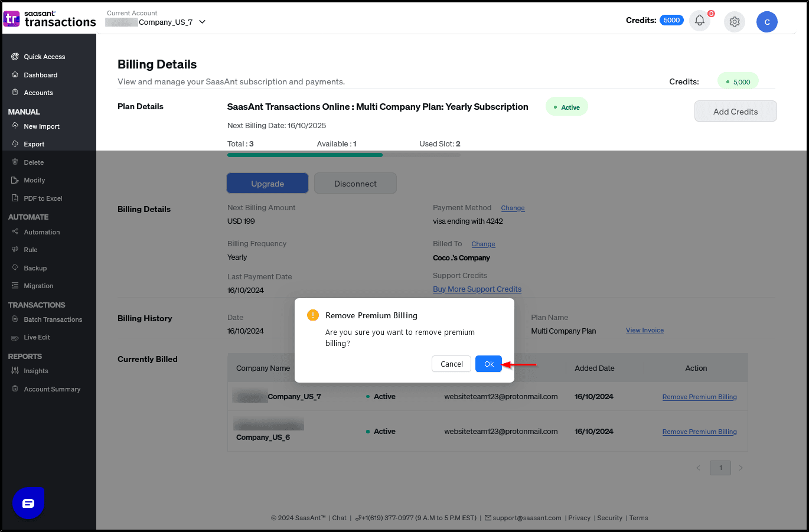
Task: Click the Batch Transactions icon
Action: tap(15, 319)
